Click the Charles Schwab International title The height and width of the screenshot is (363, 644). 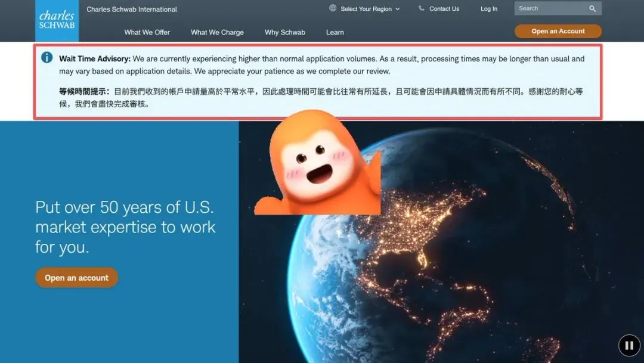pyautogui.click(x=132, y=10)
